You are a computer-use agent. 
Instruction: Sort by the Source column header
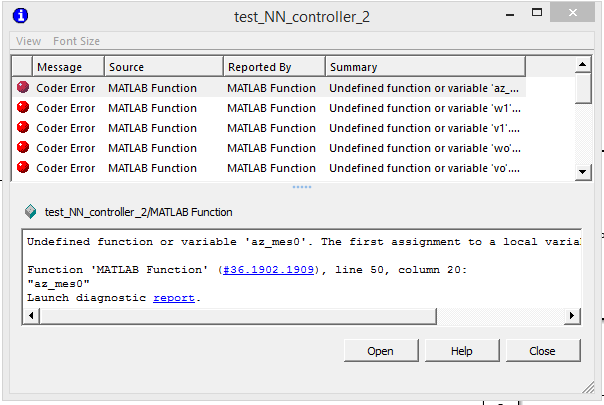tap(164, 67)
